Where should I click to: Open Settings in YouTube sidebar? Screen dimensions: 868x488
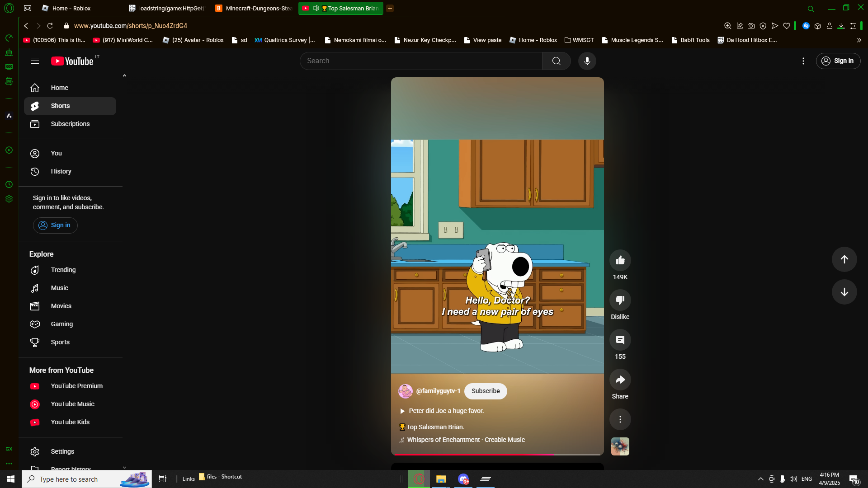pyautogui.click(x=70, y=452)
